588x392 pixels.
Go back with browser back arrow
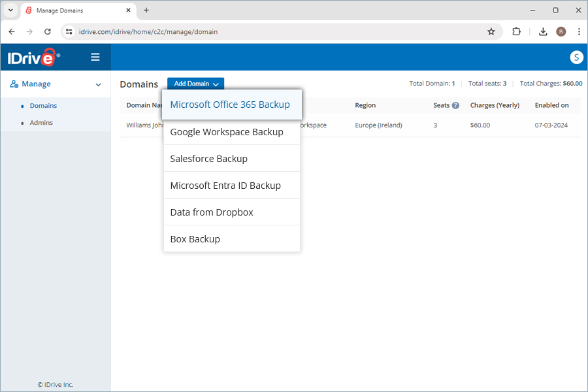(x=12, y=31)
